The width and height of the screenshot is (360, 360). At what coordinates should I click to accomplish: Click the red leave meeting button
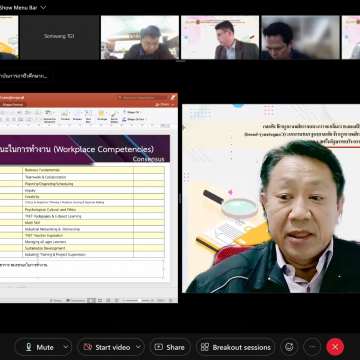click(x=335, y=347)
